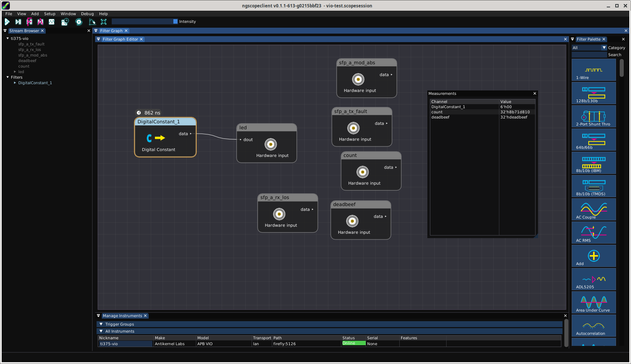631x364 pixels.
Task: Select sfp_a_tx_fault in the stream browser
Action: click(x=31, y=44)
